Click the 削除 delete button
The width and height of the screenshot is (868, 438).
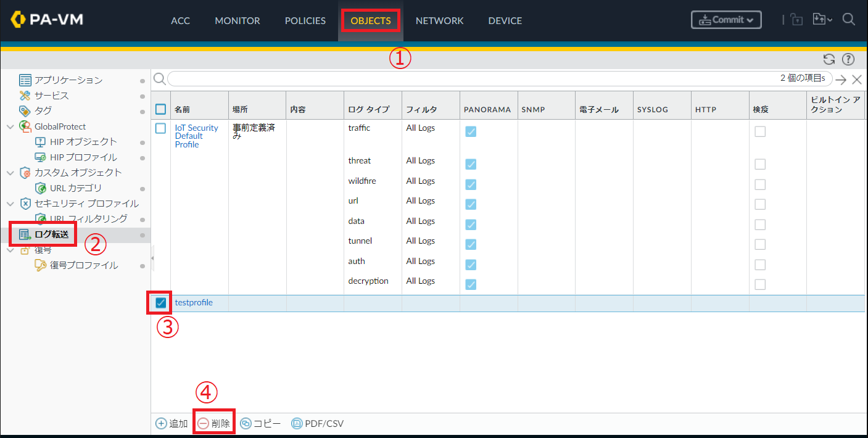pyautogui.click(x=213, y=423)
